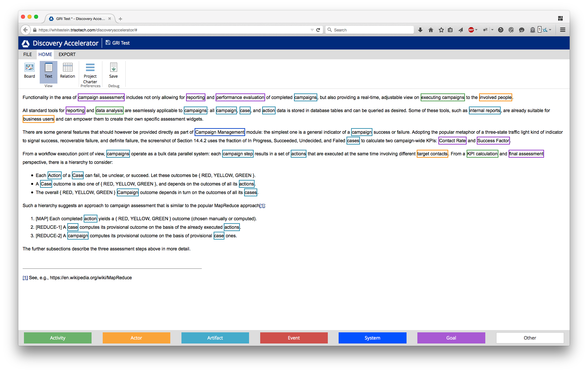
Task: Select the green Activity category
Action: pos(58,338)
